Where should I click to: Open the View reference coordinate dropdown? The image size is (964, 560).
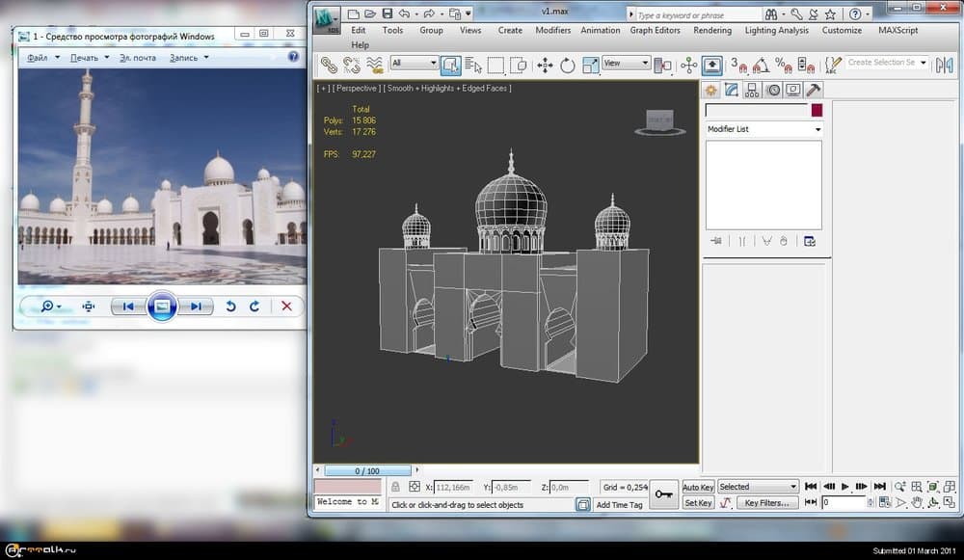[x=626, y=64]
